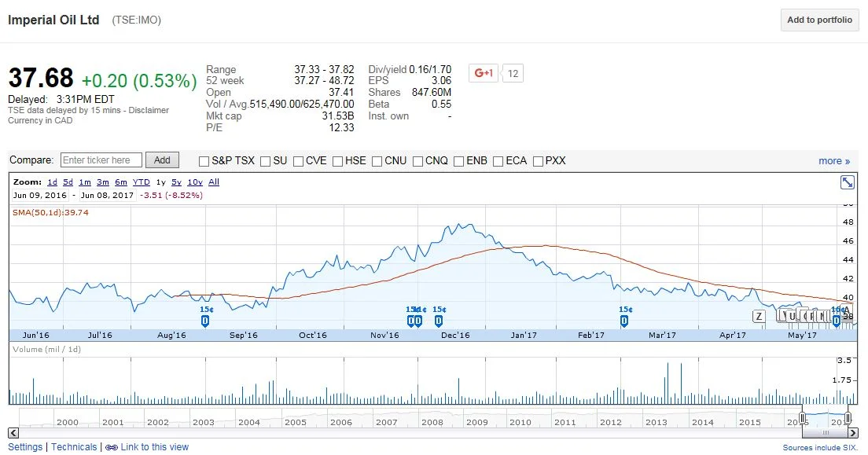The image size is (868, 455).
Task: Click the right range slider handle
Action: 848,418
